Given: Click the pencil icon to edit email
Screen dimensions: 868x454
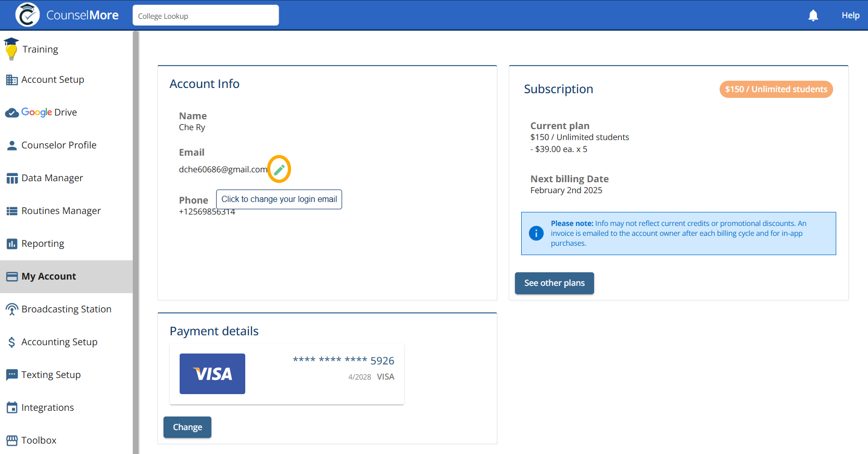Looking at the screenshot, I should tap(279, 169).
